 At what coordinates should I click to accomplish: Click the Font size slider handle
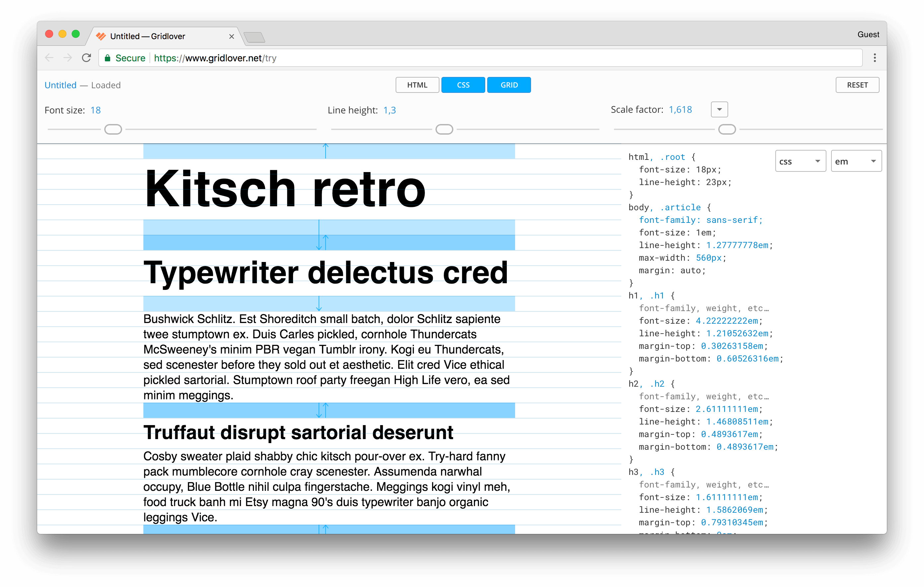(x=113, y=130)
